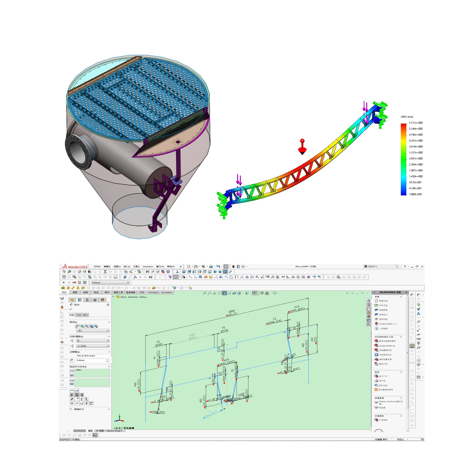Open the Simulation menu in menu bar
Viewport: 476px width, 476px height.
coord(148,266)
